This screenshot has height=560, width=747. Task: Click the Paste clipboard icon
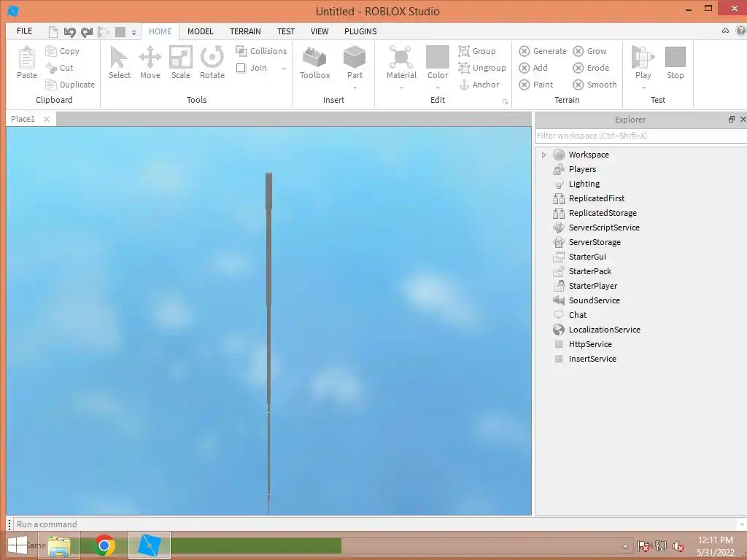click(x=27, y=58)
